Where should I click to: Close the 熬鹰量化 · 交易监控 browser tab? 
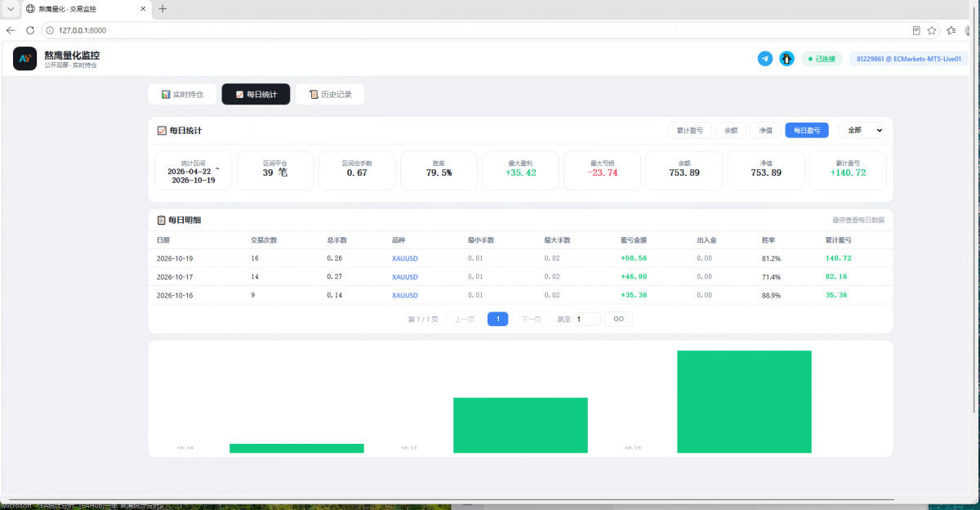point(143,9)
